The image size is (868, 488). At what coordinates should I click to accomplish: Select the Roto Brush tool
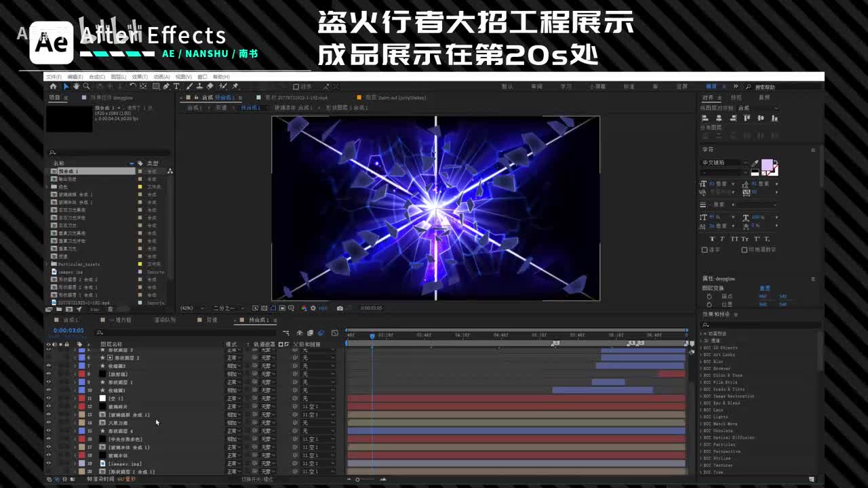point(222,86)
